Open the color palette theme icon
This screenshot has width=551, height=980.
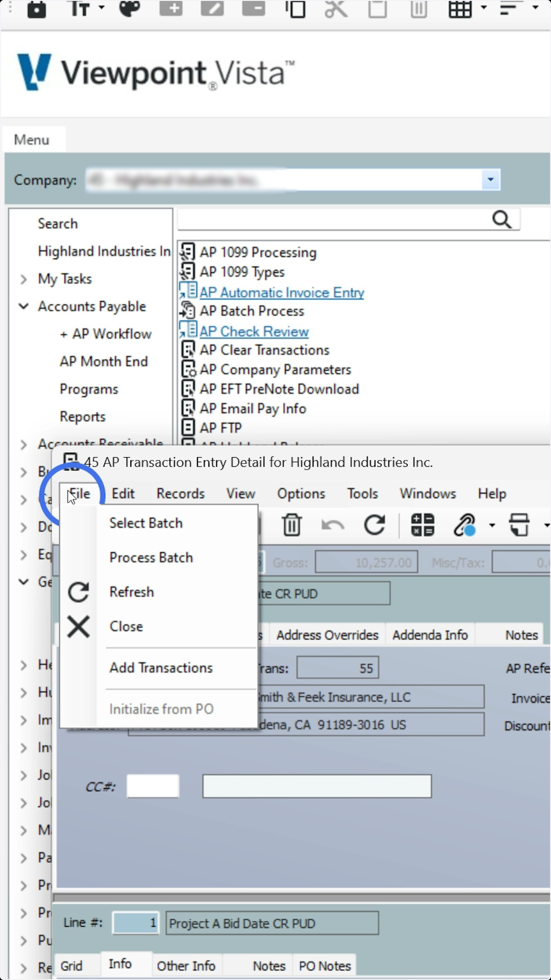pyautogui.click(x=129, y=8)
